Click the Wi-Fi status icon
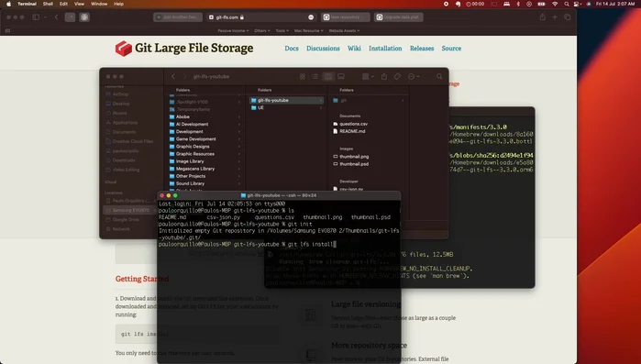The width and height of the screenshot is (641, 364). point(555,4)
